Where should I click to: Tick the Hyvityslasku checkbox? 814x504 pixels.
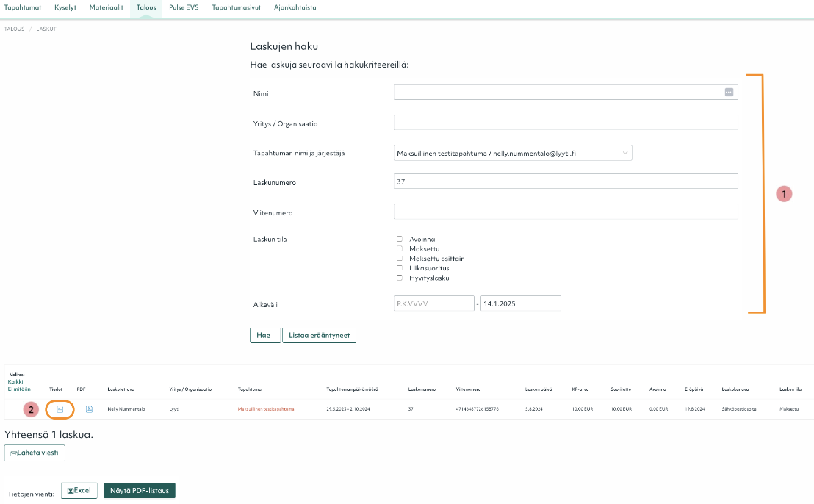(399, 278)
